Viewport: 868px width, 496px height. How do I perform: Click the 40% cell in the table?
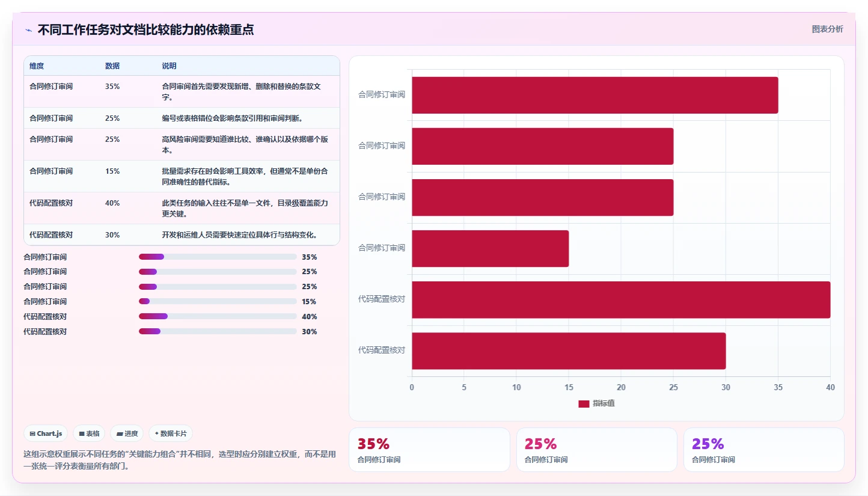click(x=112, y=203)
